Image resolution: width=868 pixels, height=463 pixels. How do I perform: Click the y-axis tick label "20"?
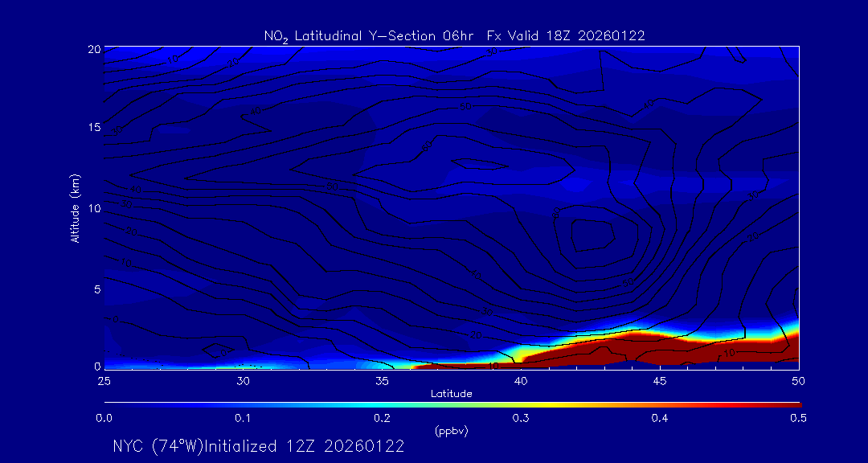pos(93,48)
